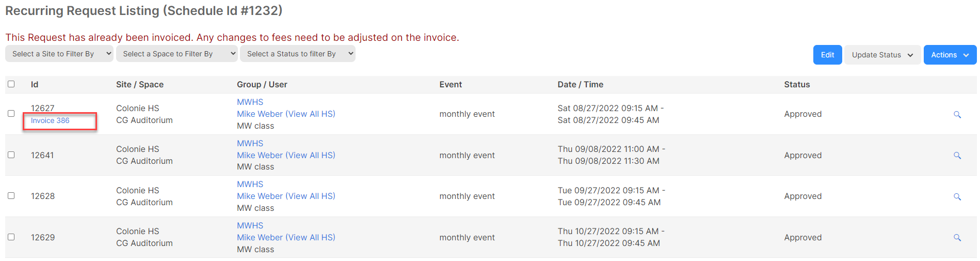This screenshot has height=261, width=980.
Task: Check the box for request 12627
Action: (x=11, y=114)
